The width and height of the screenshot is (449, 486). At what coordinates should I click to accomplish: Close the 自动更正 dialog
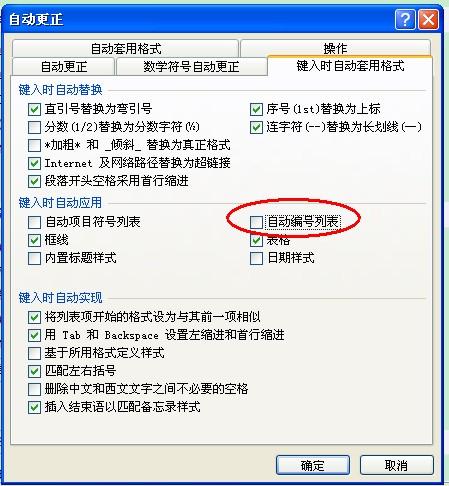click(x=428, y=19)
